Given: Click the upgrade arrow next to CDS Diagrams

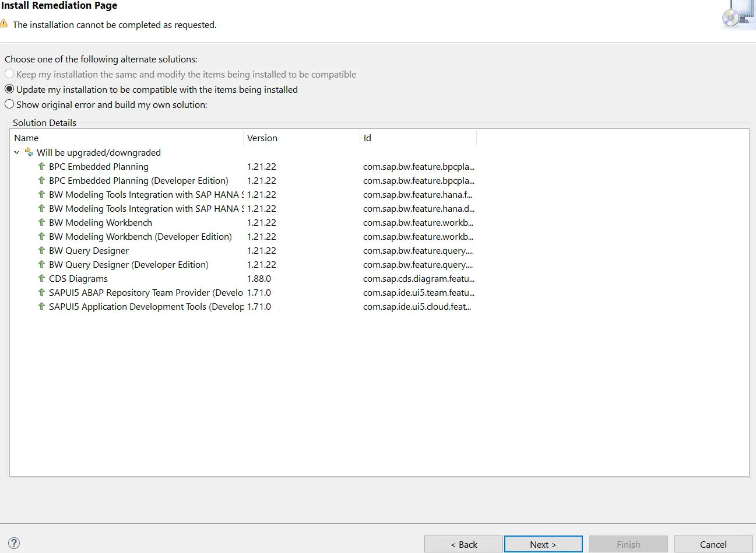Looking at the screenshot, I should (41, 278).
